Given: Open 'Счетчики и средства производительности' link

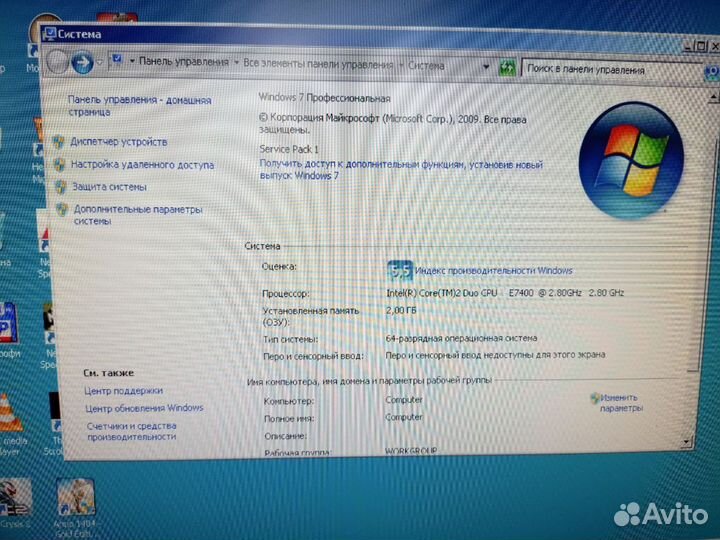Looking at the screenshot, I should coord(132,432).
